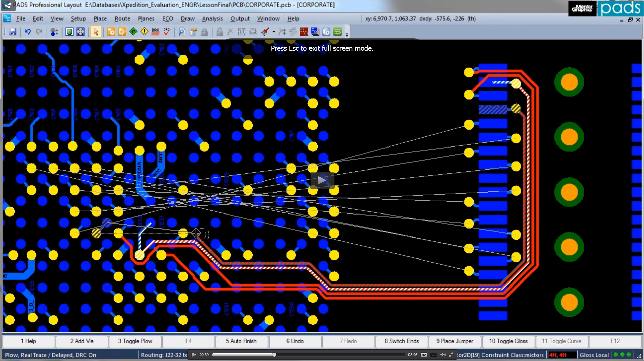Open the Route menu

coord(122,19)
